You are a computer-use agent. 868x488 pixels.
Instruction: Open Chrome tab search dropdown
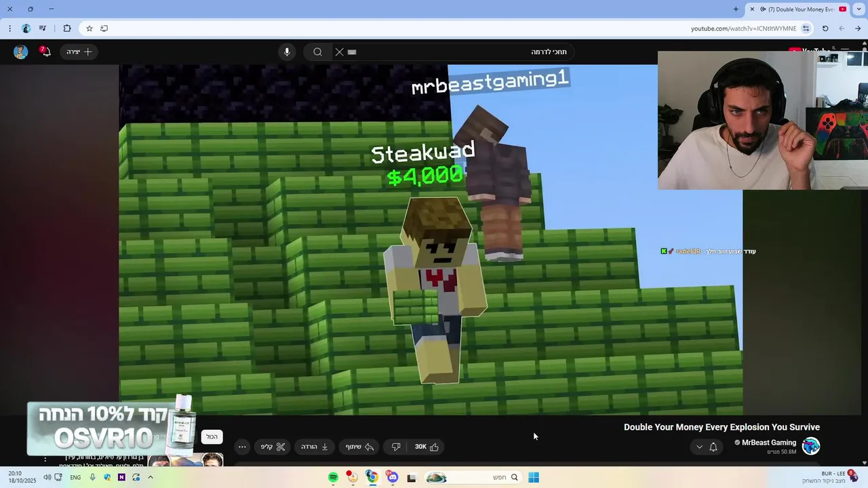point(860,9)
